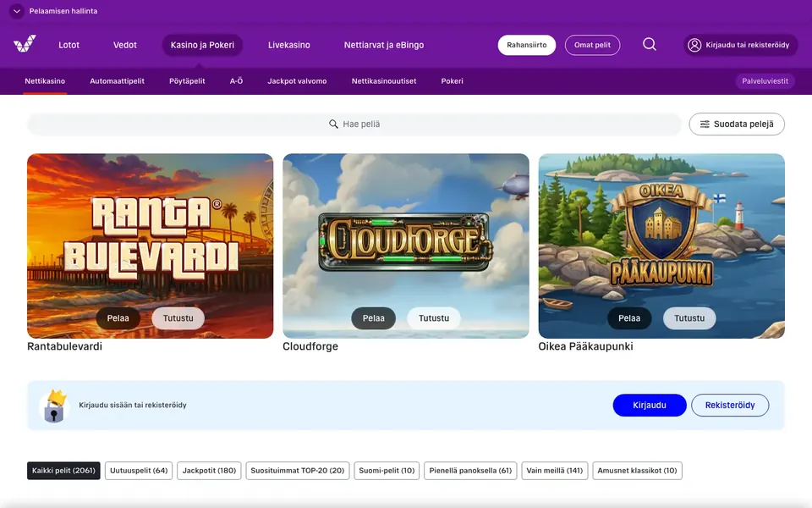Screen dimensions: 812x508
Task: Click Pelaa on Cloudforge
Action: click(x=373, y=318)
